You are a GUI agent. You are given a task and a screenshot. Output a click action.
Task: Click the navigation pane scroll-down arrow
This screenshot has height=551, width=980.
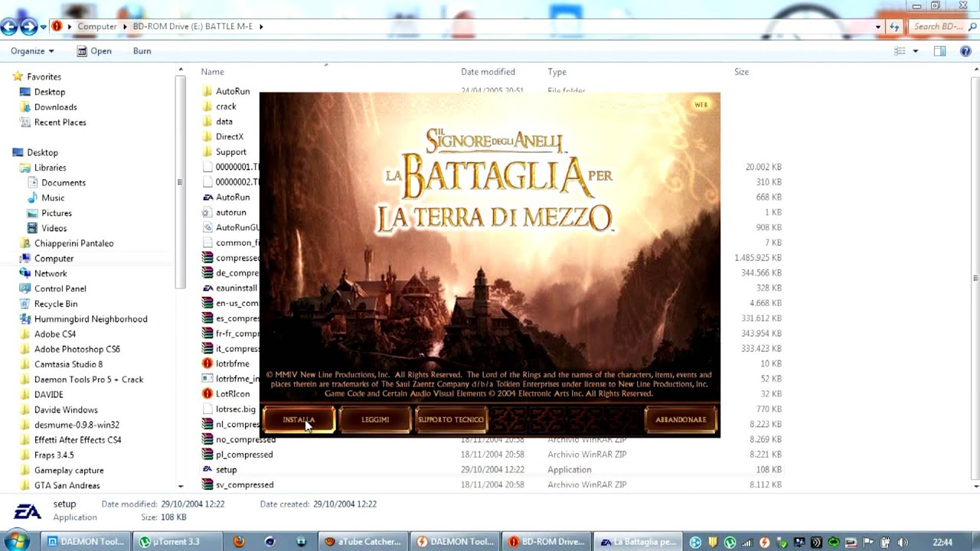coord(181,486)
